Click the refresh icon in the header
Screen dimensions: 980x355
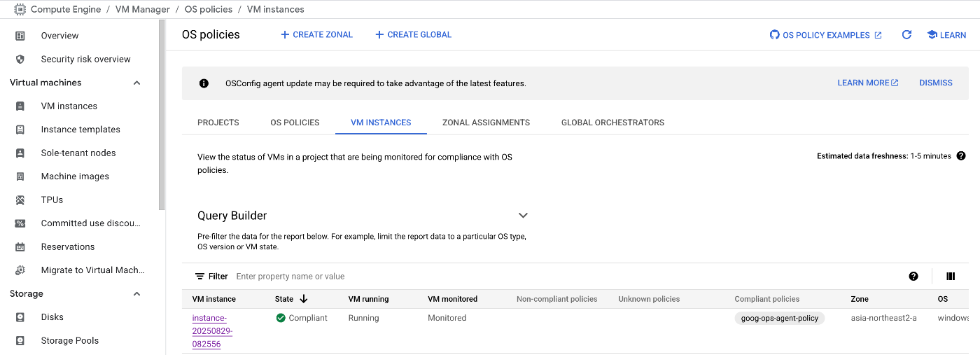[906, 34]
